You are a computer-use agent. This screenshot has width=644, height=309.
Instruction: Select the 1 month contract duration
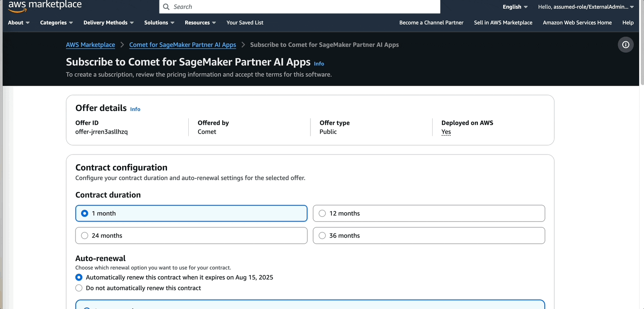click(85, 214)
